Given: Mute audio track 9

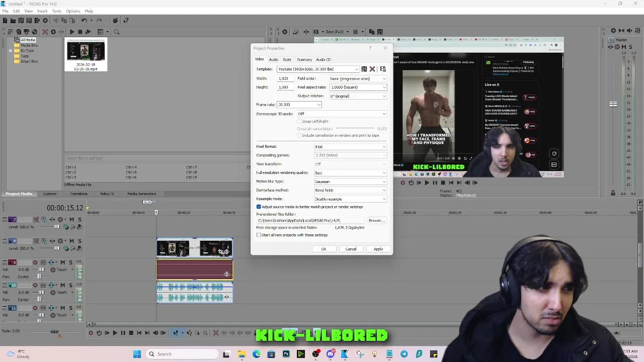Looking at the screenshot, I should click(63, 262).
